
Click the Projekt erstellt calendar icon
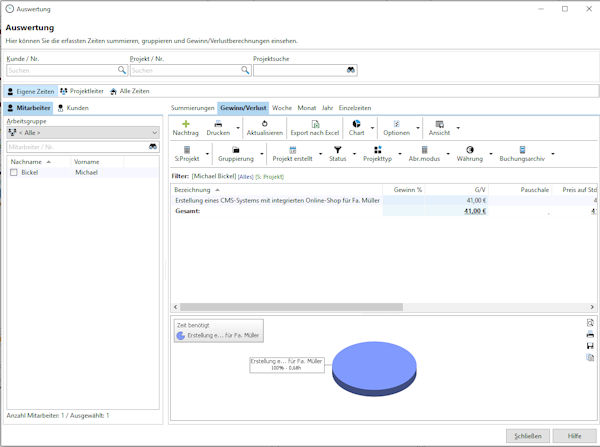pos(292,150)
